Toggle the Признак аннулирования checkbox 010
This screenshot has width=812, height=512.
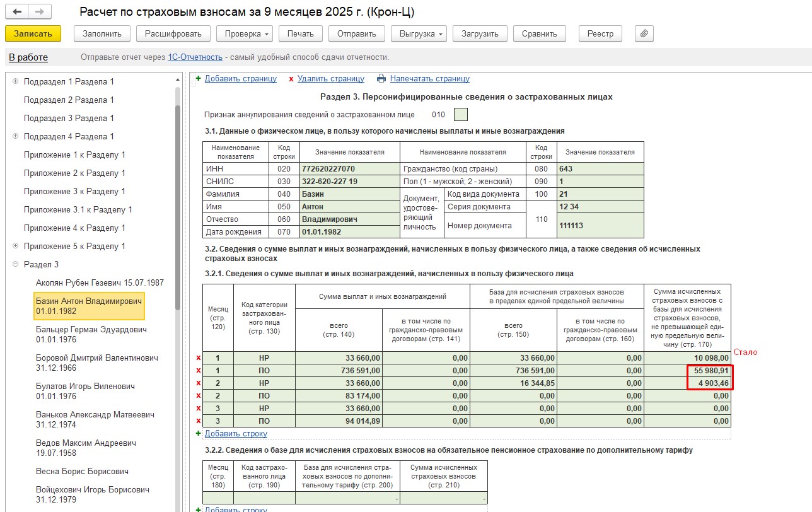(461, 115)
